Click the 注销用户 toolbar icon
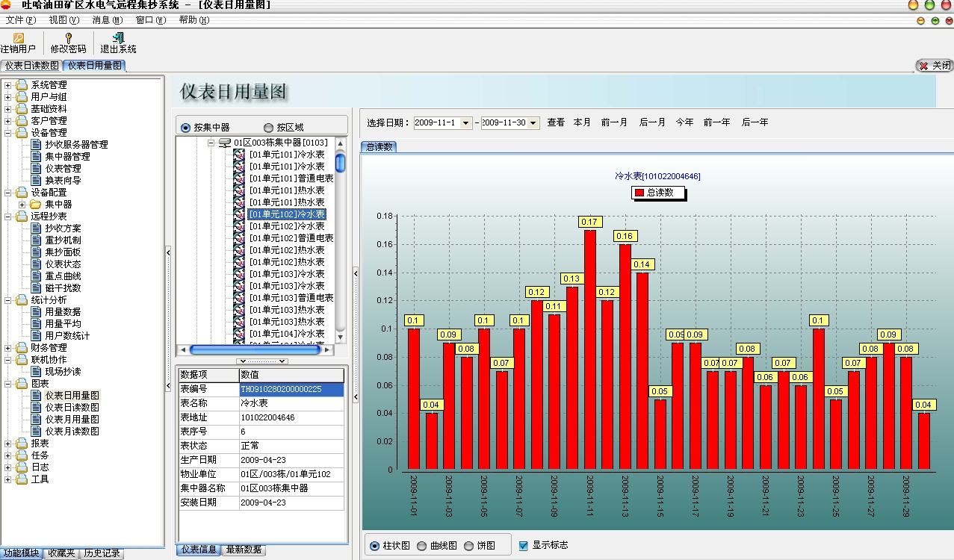 point(18,37)
